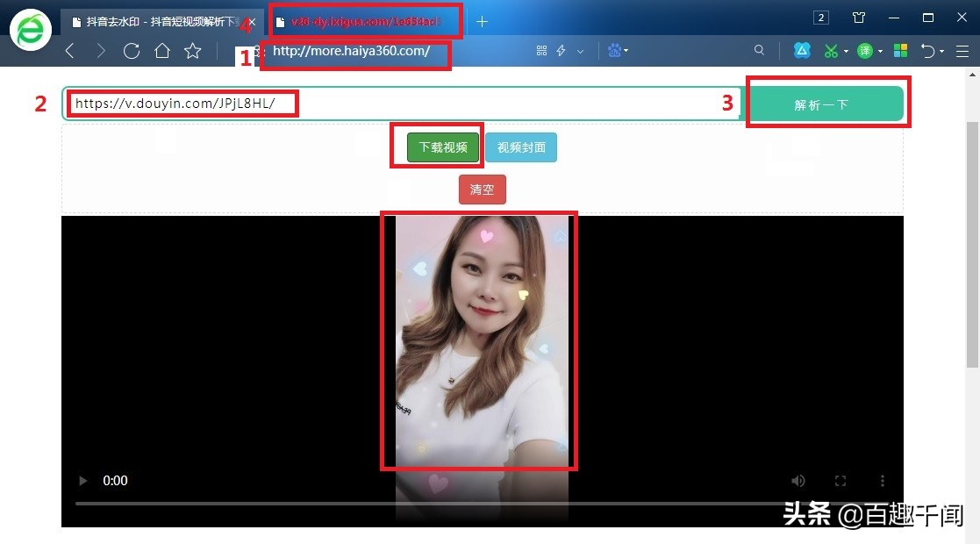Click the video progress bar
Image resolution: width=980 pixels, height=544 pixels.
point(481,503)
